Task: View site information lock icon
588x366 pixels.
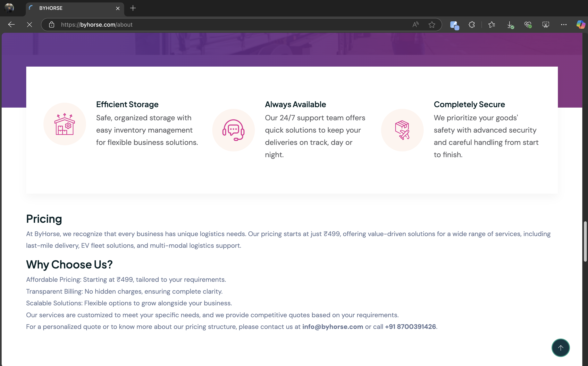Action: tap(52, 24)
